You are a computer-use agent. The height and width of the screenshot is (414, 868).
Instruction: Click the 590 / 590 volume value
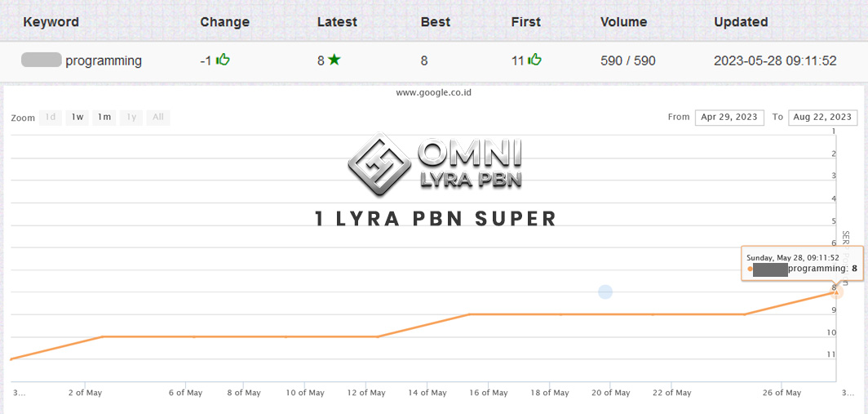point(628,60)
